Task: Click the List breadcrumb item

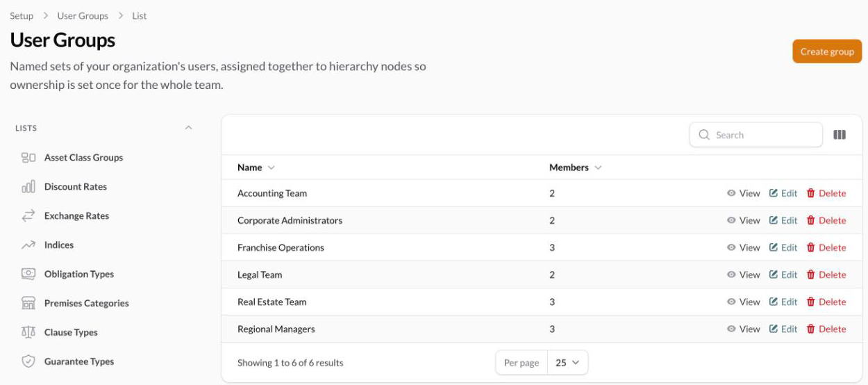Action: pos(140,16)
